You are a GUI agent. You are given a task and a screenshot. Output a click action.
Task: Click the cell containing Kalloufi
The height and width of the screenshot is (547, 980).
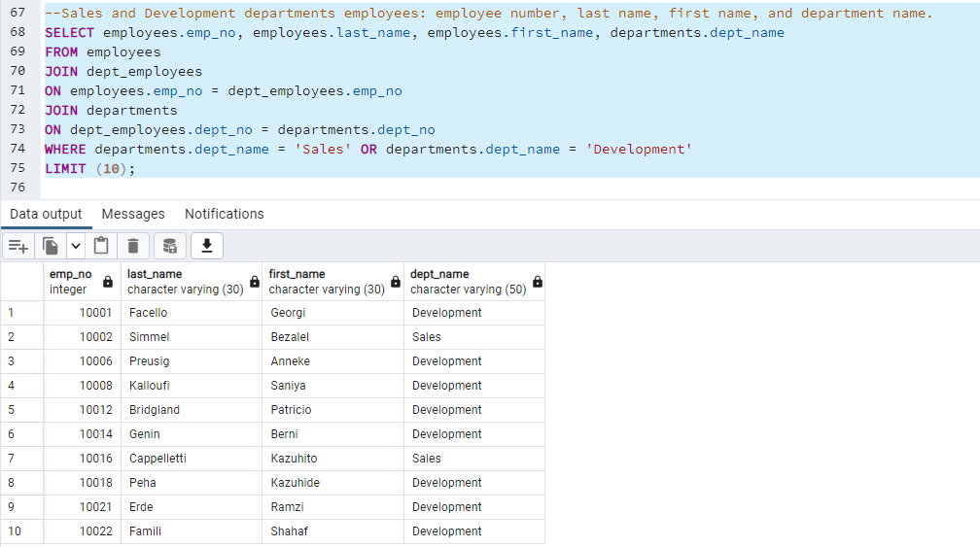[192, 386]
